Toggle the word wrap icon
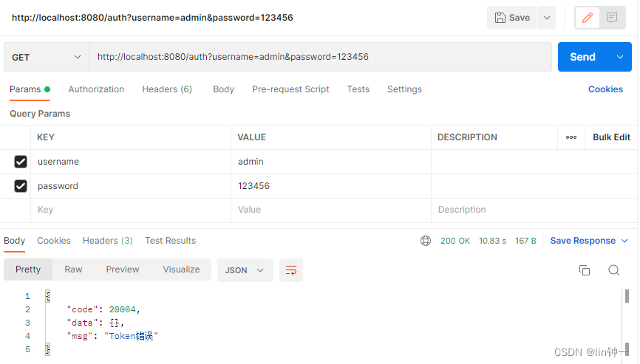The image size is (640, 364). coord(291,269)
